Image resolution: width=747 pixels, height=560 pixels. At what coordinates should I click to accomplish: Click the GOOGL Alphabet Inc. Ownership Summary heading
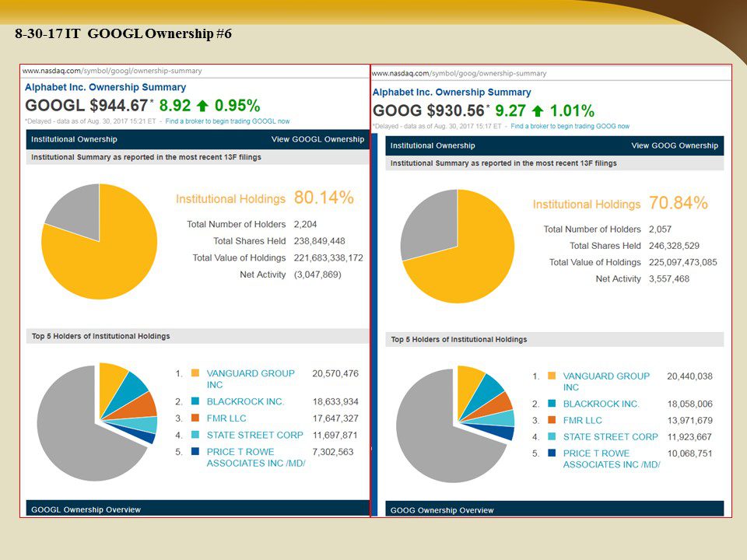point(105,87)
